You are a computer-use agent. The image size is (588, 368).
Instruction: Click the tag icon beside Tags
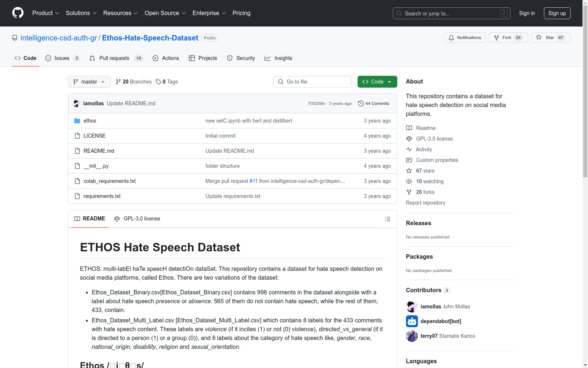pyautogui.click(x=158, y=82)
